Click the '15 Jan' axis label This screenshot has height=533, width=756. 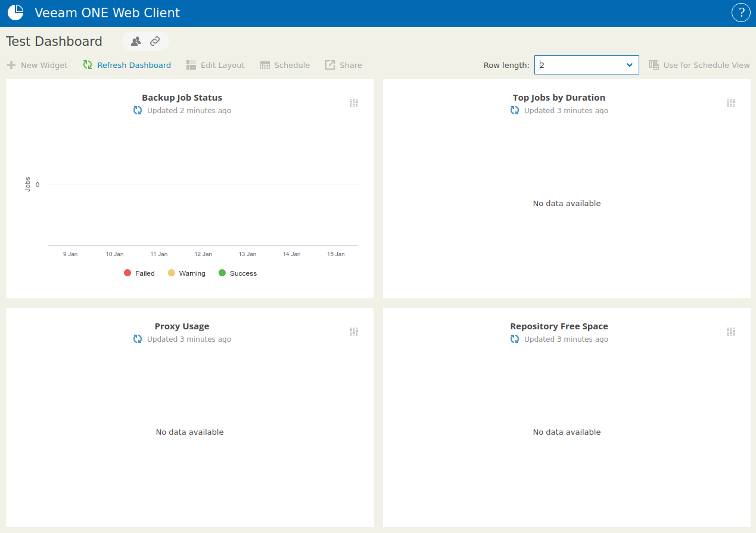point(336,254)
